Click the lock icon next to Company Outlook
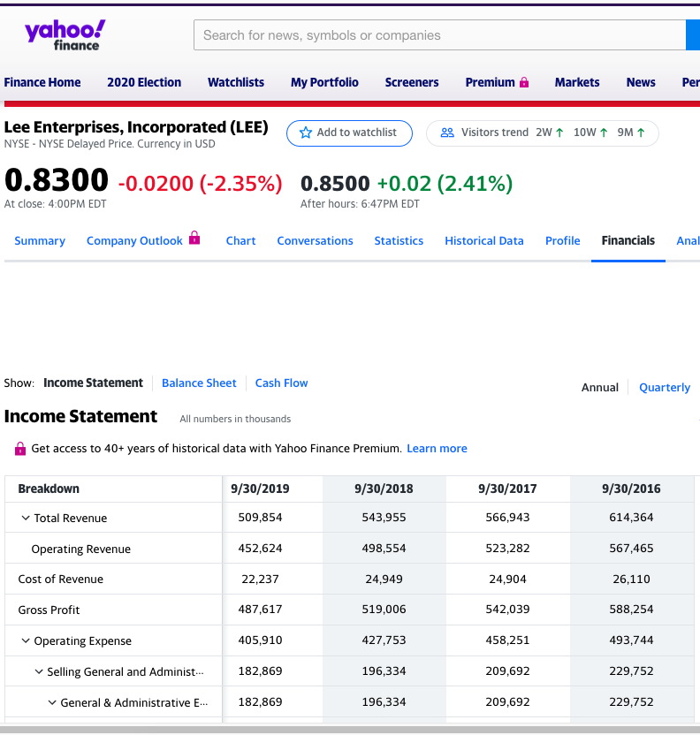This screenshot has width=700, height=735. (x=194, y=239)
